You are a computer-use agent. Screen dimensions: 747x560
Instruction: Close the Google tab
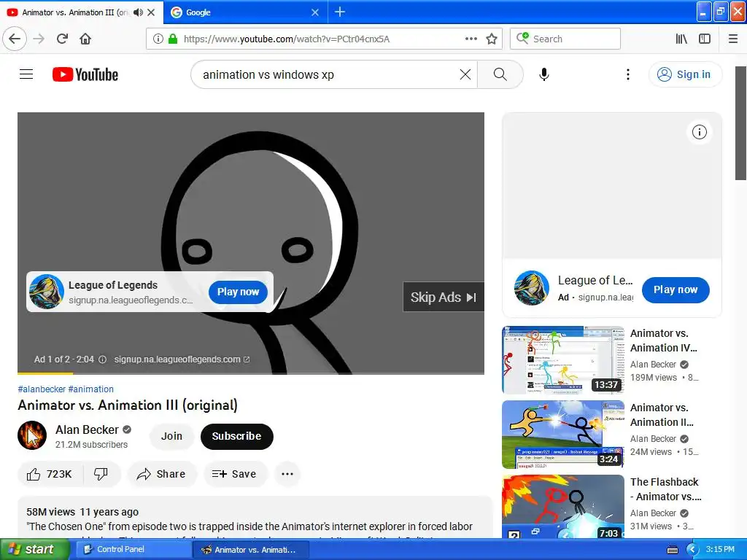tap(315, 12)
